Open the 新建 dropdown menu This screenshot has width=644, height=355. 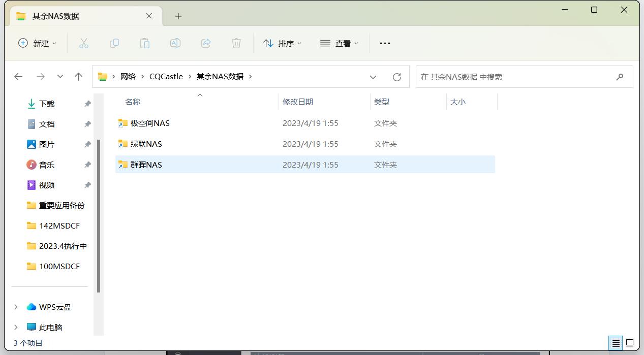(37, 43)
